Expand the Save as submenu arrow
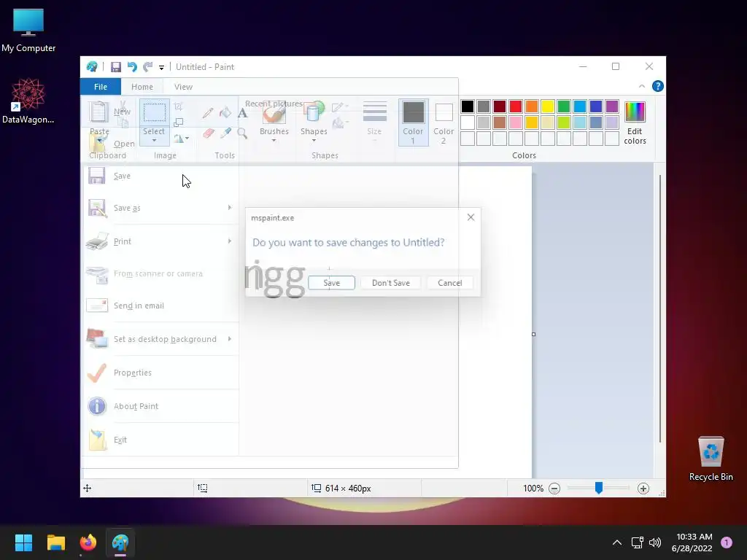The image size is (747, 560). 230,208
